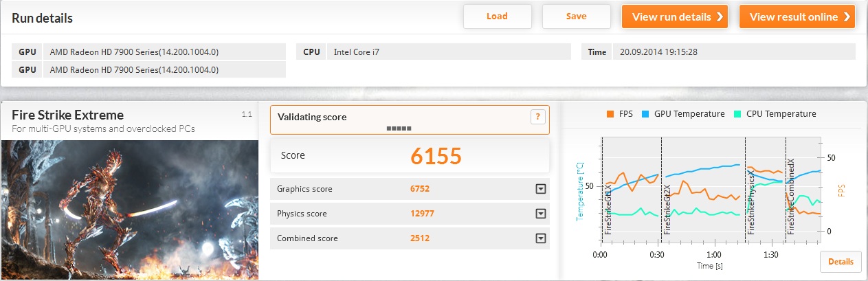Click the Load button

click(497, 16)
